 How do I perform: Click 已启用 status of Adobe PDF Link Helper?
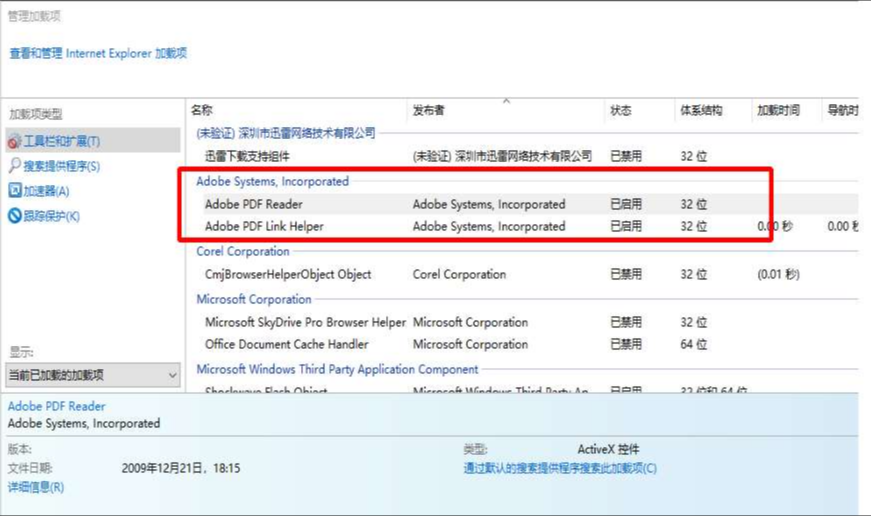626,226
